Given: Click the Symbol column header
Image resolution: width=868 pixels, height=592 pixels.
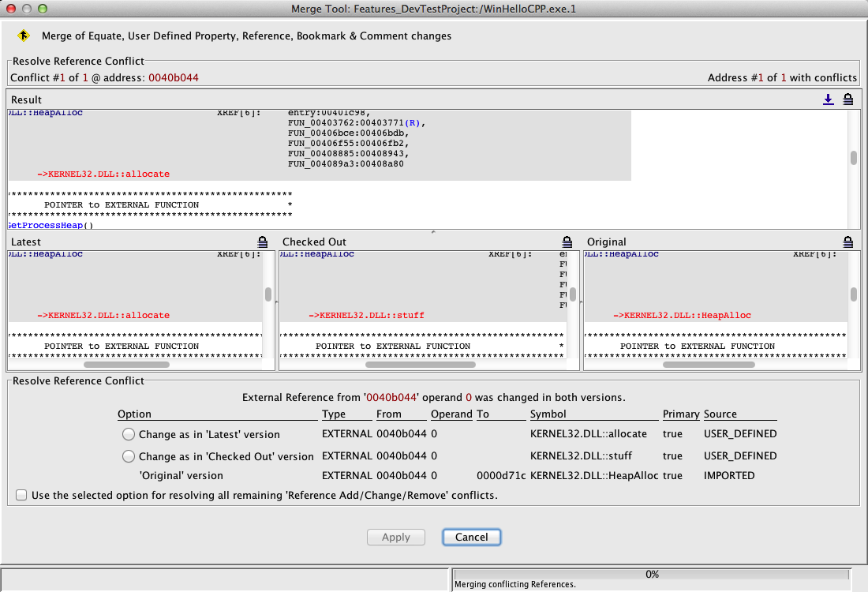Looking at the screenshot, I should pyautogui.click(x=548, y=414).
